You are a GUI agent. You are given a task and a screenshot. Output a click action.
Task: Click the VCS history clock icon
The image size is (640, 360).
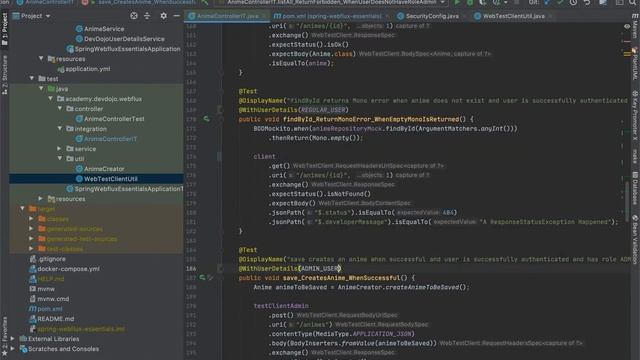click(573, 2)
